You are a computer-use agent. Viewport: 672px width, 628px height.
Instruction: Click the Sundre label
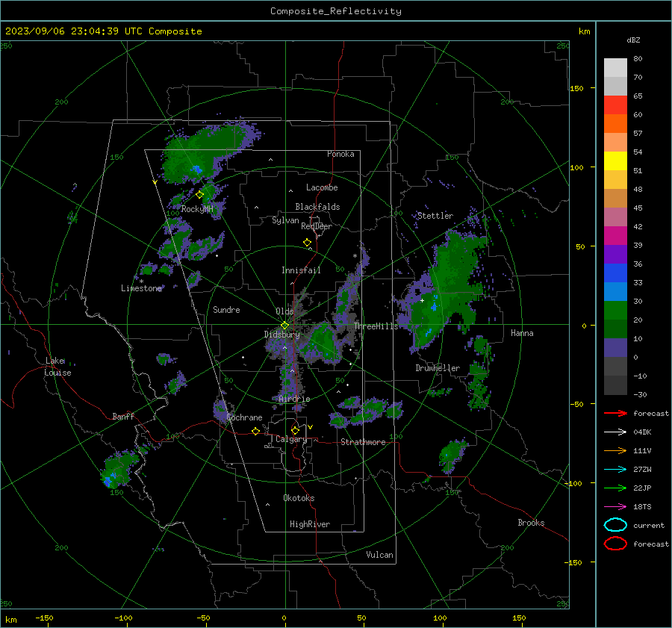click(x=226, y=309)
